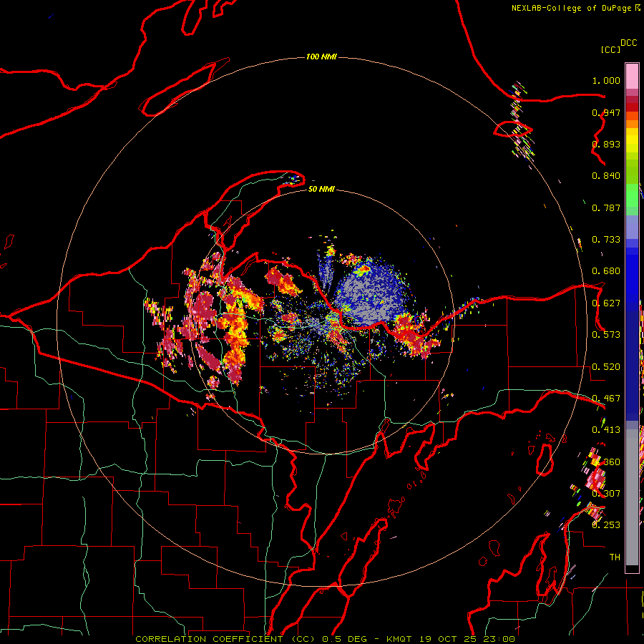Click the 0.733 scale value

(x=606, y=240)
